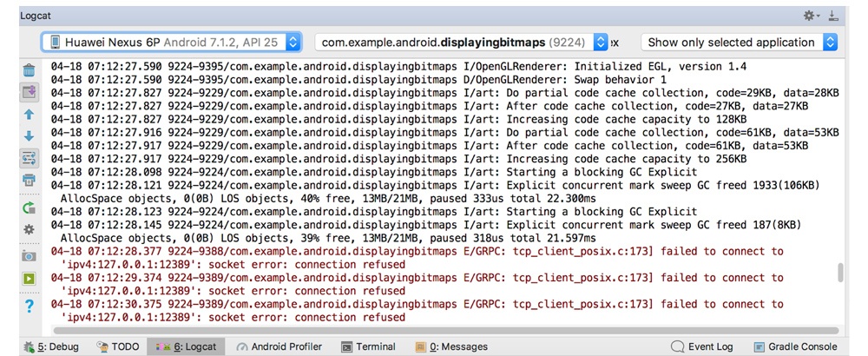Viewport: 868px width, 356px height.
Task: Open the Huawei Nexus 6P device dropdown
Action: pos(172,42)
